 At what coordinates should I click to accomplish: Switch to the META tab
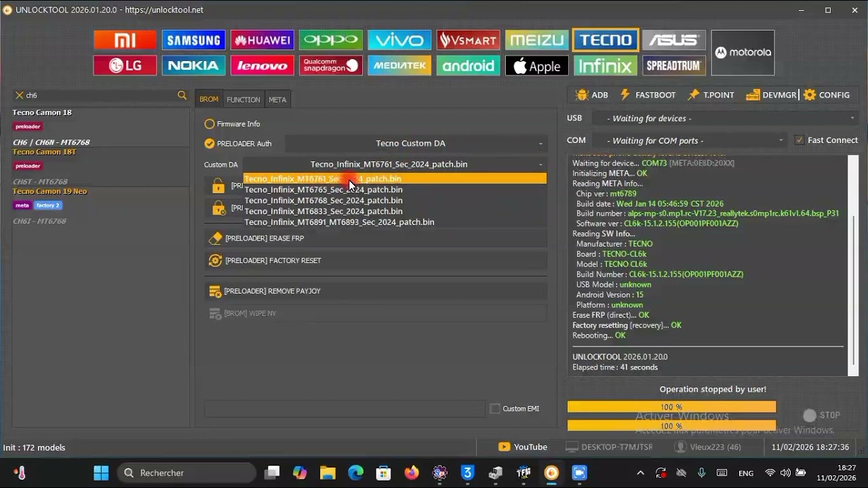[x=277, y=100]
